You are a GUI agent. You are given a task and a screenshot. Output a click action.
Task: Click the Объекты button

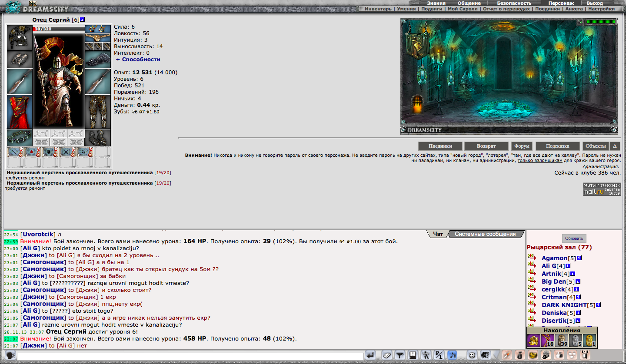(x=596, y=146)
